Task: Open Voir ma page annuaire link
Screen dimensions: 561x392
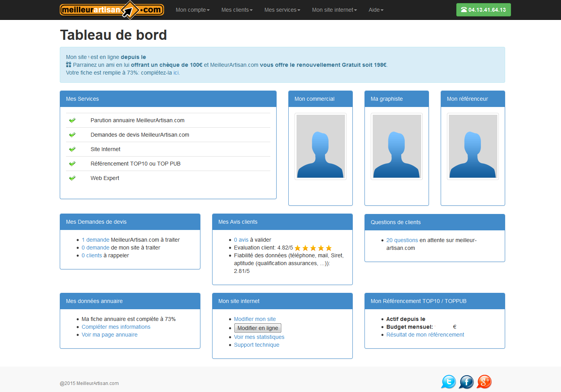Action: click(109, 335)
